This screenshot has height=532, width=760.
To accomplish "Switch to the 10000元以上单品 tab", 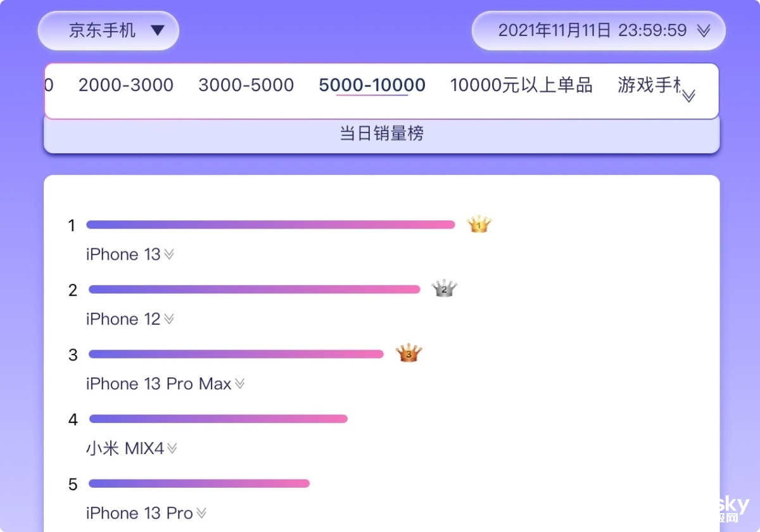I will 521,85.
